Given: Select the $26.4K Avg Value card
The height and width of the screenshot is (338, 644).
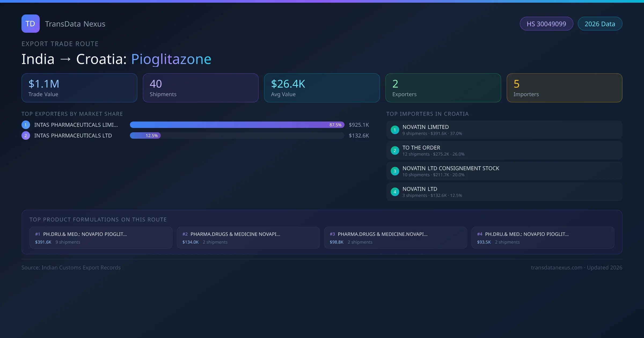Looking at the screenshot, I should tap(322, 88).
